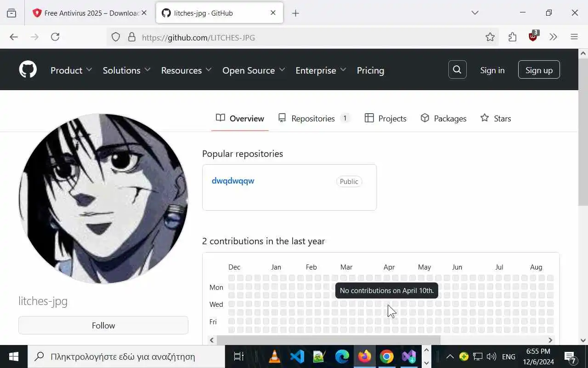
Task: Open Visual Studio Code from taskbar
Action: (x=297, y=356)
